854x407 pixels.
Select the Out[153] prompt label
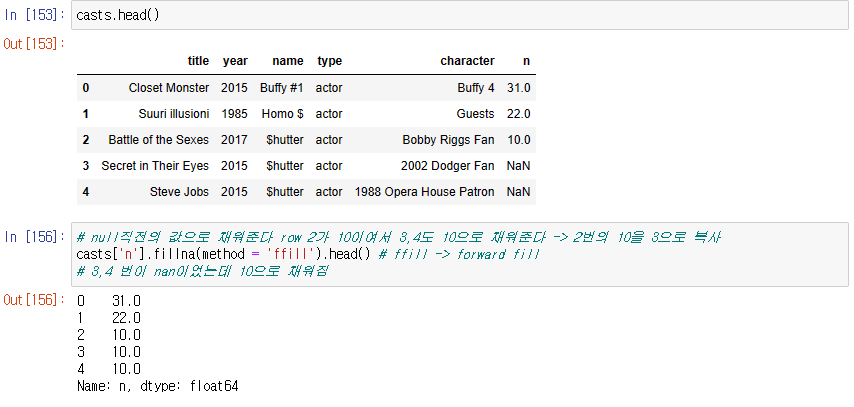pyautogui.click(x=34, y=44)
